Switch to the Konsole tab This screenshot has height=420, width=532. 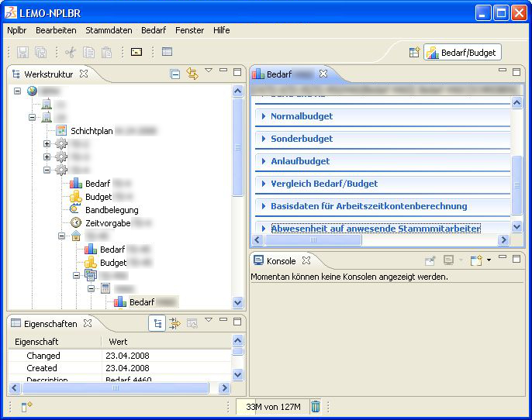280,260
